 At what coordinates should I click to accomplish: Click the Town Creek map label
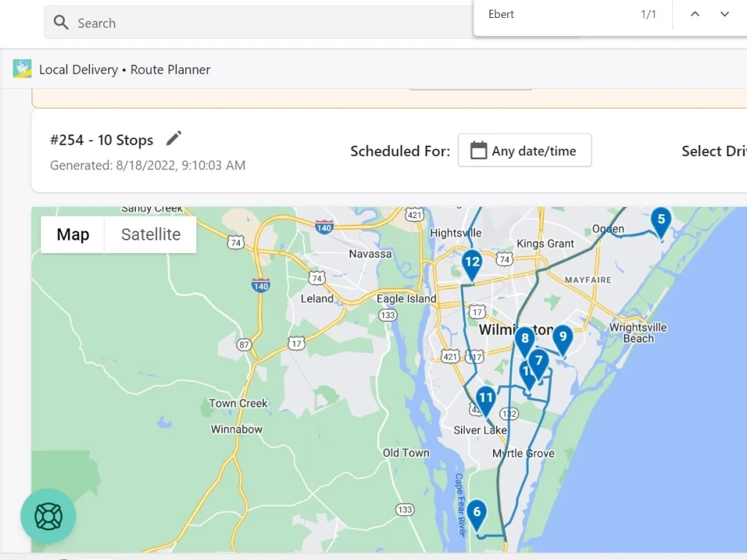pos(238,403)
